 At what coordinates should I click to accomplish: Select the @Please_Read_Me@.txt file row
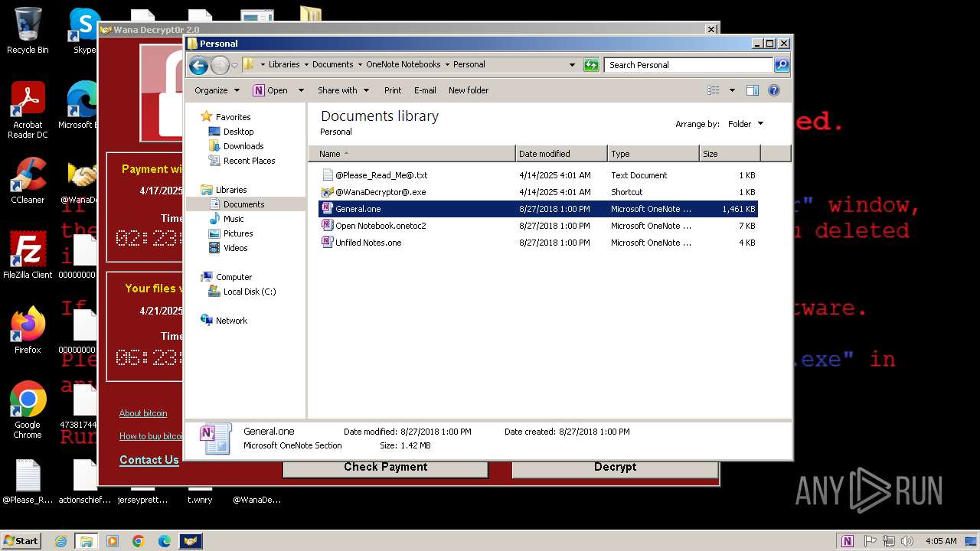pyautogui.click(x=537, y=175)
